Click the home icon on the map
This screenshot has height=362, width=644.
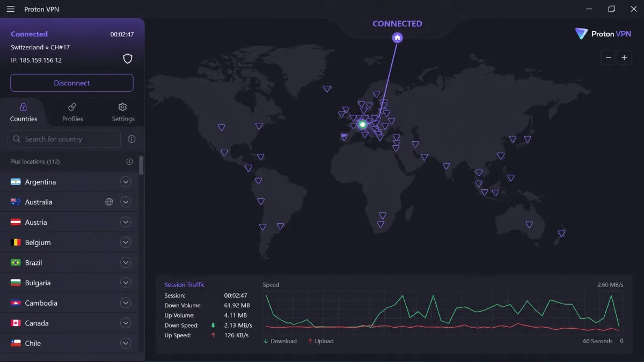397,38
